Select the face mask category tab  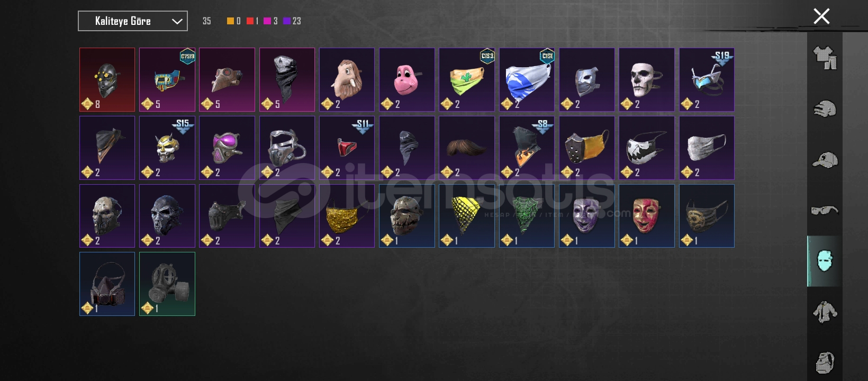[825, 261]
